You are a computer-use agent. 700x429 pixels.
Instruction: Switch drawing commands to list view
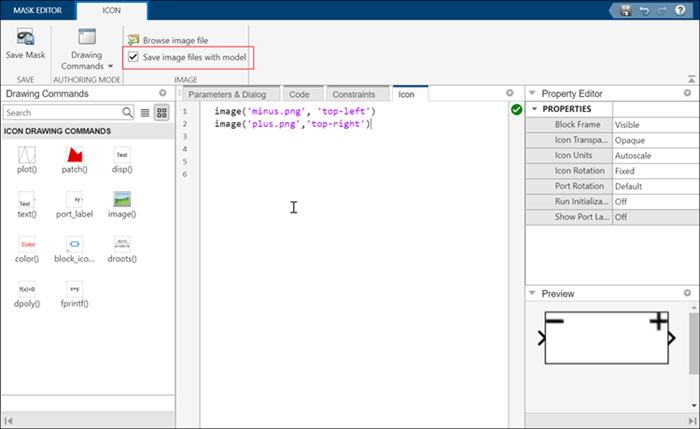coord(145,112)
